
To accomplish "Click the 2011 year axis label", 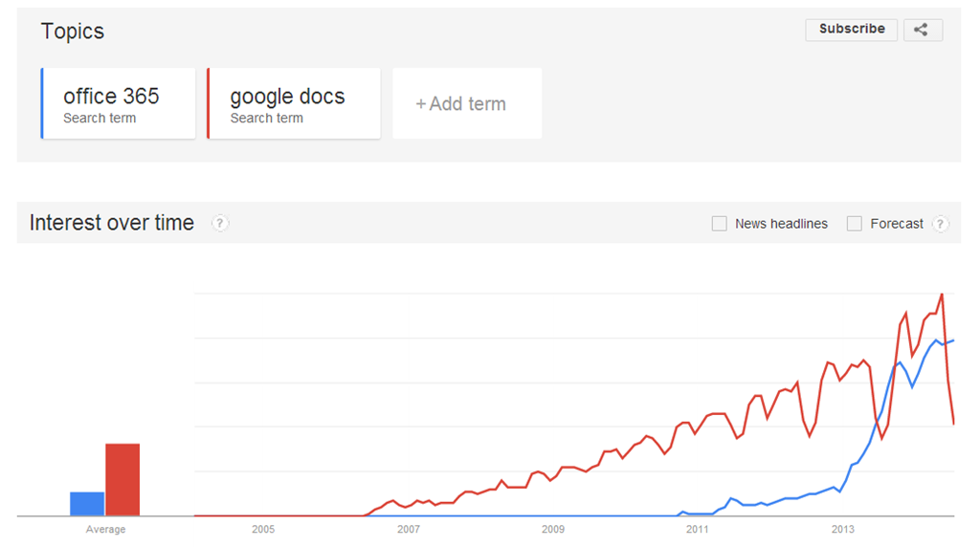I will coord(698,529).
